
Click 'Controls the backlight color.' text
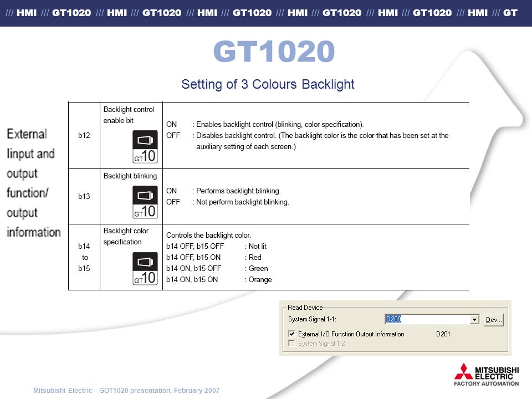coord(209,236)
